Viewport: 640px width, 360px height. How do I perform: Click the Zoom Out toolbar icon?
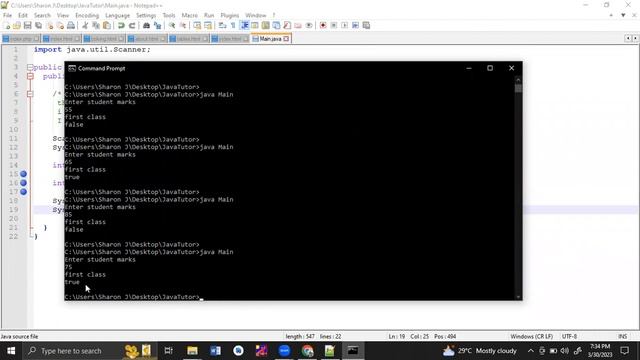coord(182,25)
